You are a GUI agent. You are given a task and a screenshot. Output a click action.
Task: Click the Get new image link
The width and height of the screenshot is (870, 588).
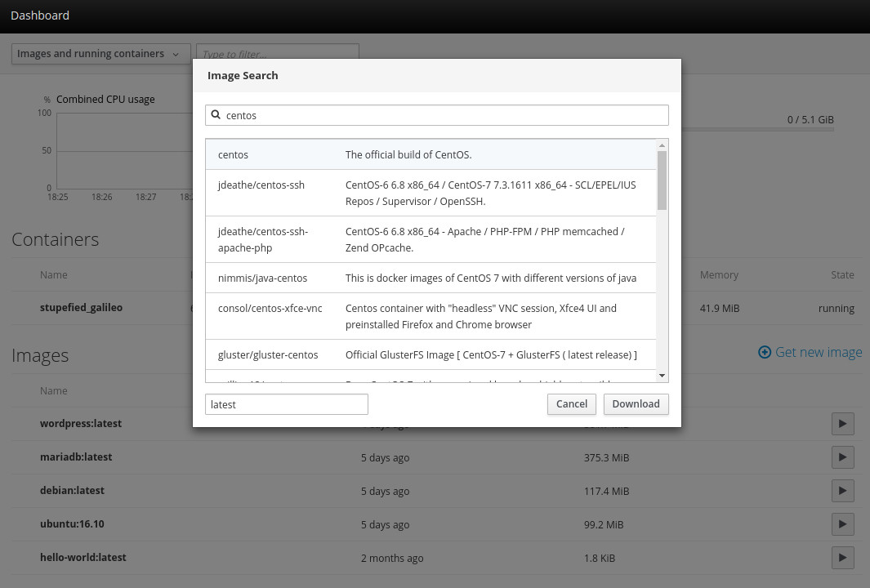pos(810,352)
